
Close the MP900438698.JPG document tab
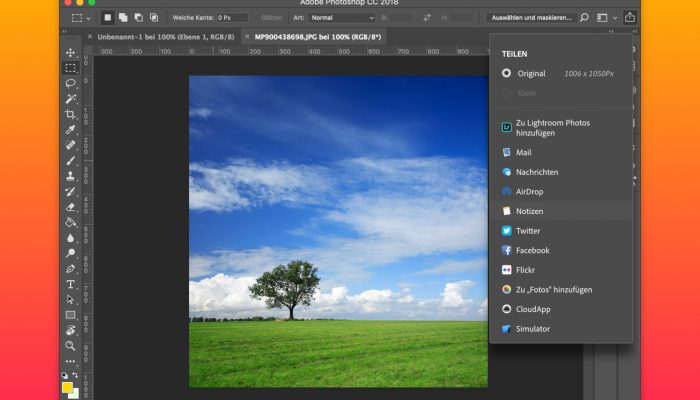pyautogui.click(x=247, y=37)
